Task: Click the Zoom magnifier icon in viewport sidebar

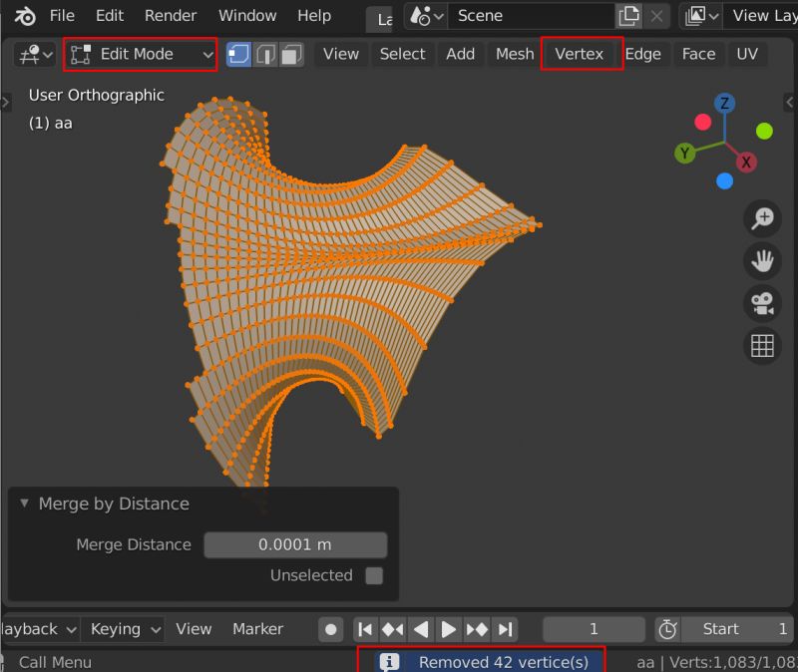Action: coord(762,218)
